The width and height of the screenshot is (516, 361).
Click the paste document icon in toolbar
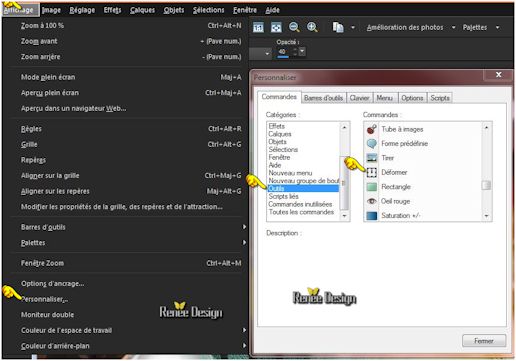pyautogui.click(x=338, y=27)
